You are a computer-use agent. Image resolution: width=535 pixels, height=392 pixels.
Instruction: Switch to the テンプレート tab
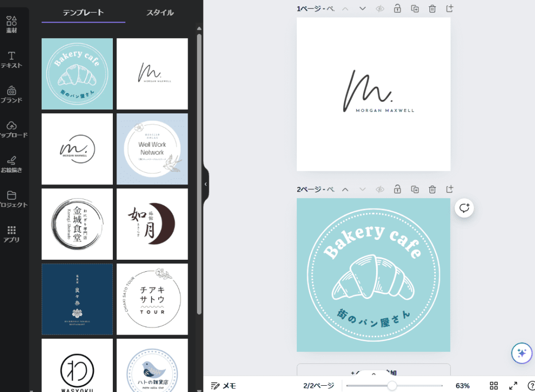point(83,13)
